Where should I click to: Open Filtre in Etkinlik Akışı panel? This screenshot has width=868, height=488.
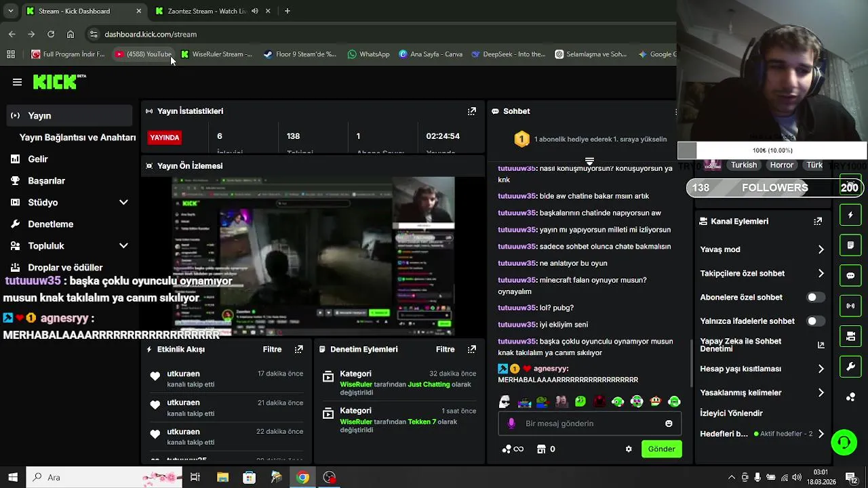point(272,349)
